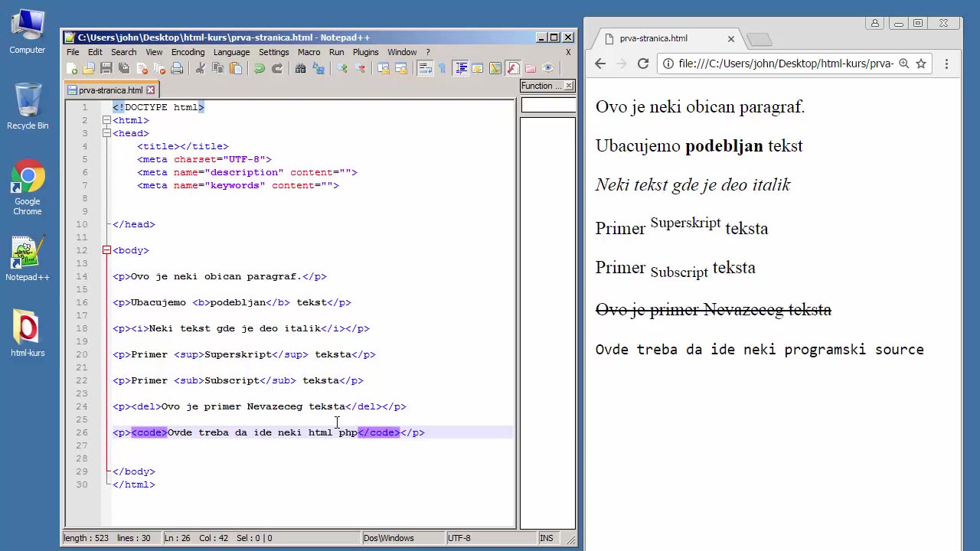Click the Open file toolbar icon
Screen dimensions: 980x551
89,68
